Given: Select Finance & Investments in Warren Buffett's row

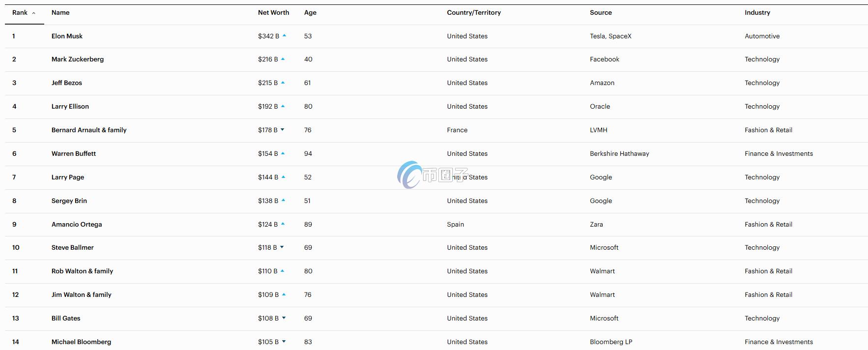Looking at the screenshot, I should point(779,154).
